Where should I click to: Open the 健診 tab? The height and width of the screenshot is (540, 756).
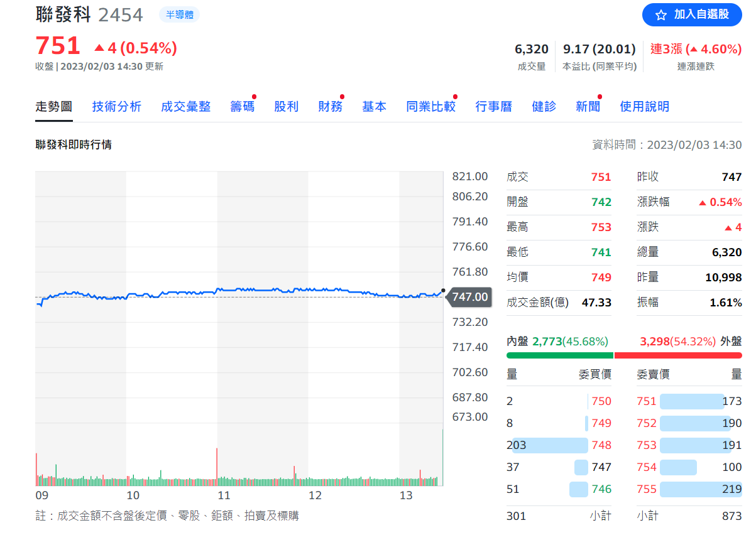[x=544, y=107]
